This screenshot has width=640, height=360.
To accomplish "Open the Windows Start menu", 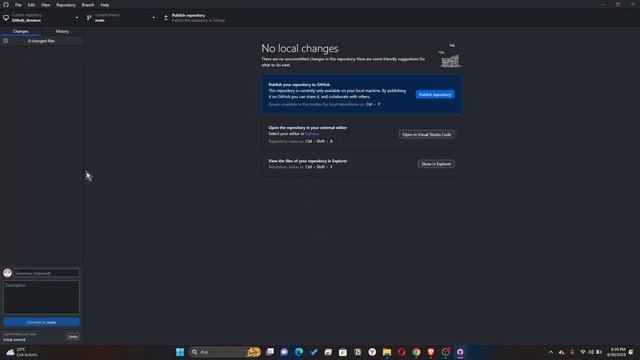I will point(180,352).
